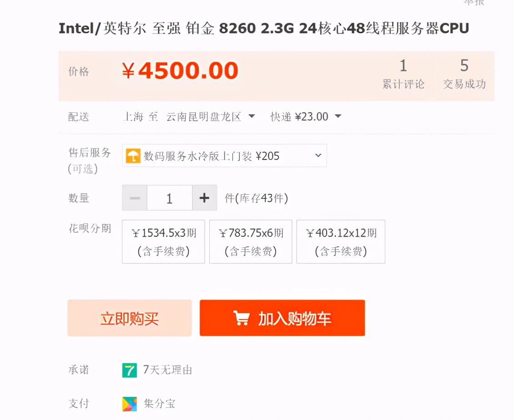Click the ¥4500.00 price text
The image size is (514, 420).
[181, 70]
